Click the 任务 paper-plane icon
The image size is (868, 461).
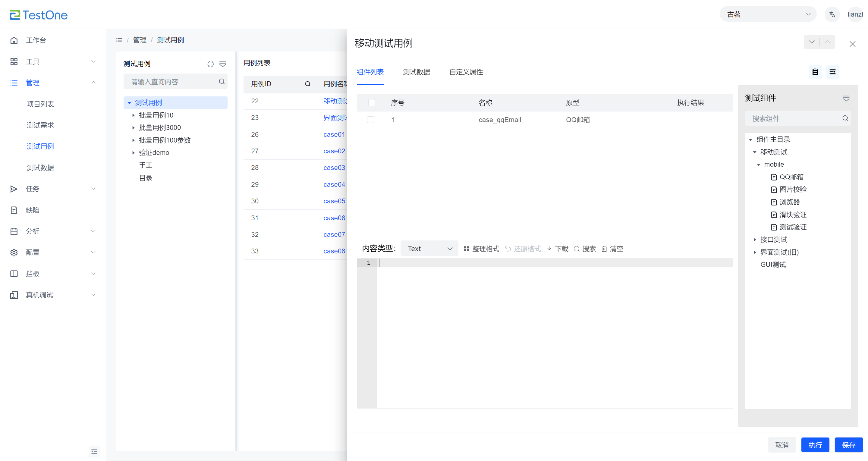(14, 189)
